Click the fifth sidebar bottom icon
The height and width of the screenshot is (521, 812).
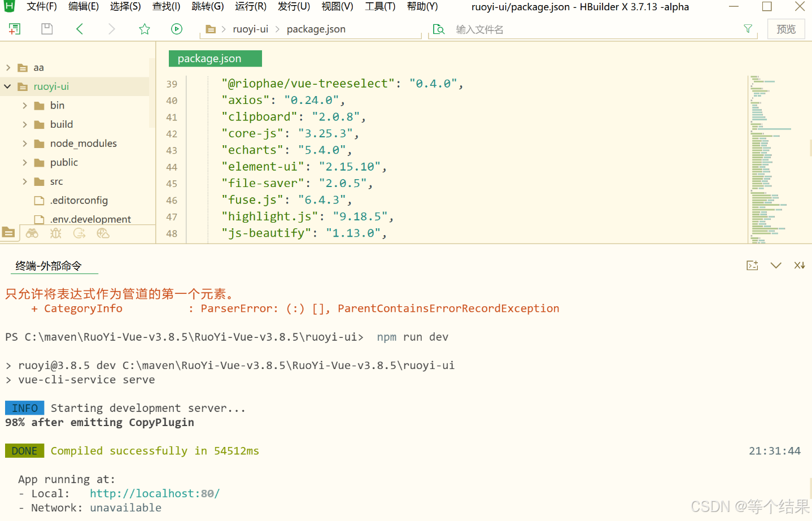tap(103, 233)
